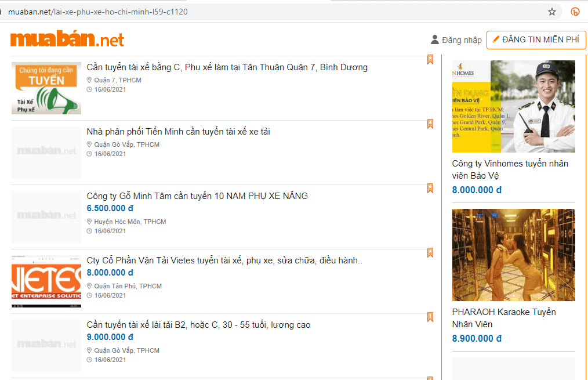The image size is (588, 380).
Task: Open Cty Cổ Phần Vận Tải Vietes listing
Action: pos(224,260)
